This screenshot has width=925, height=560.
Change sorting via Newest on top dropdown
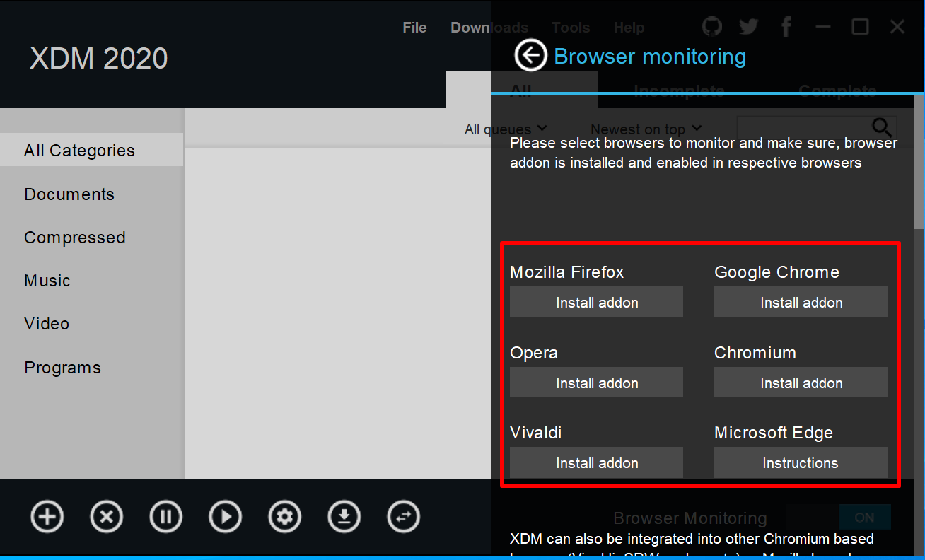tap(644, 129)
